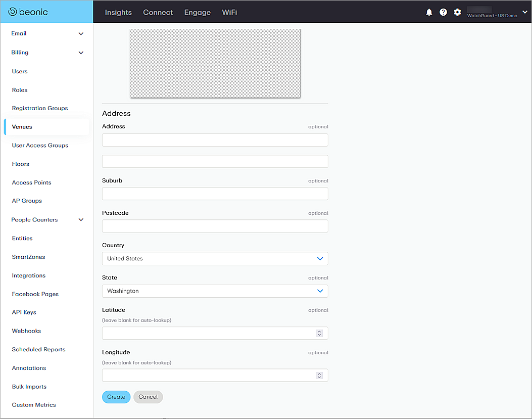Click the Cancel button
The height and width of the screenshot is (419, 532).
point(148,397)
